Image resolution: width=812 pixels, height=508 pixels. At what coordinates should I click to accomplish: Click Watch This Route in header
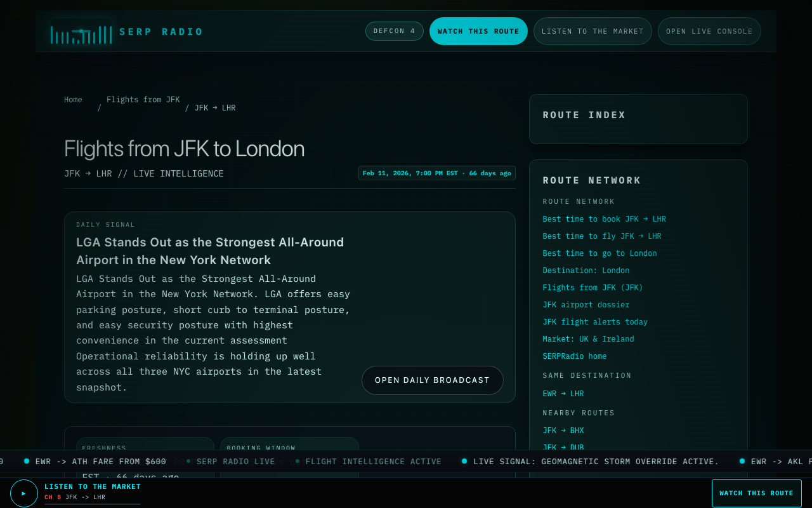tap(478, 31)
